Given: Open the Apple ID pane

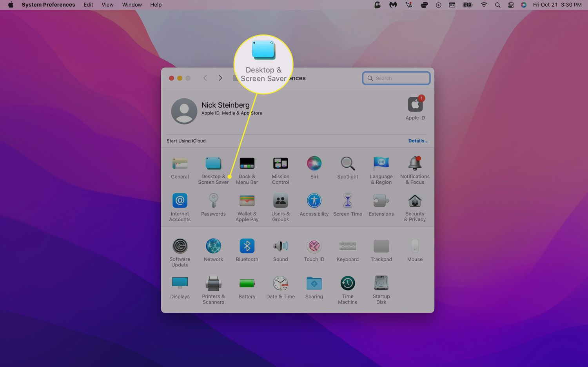Looking at the screenshot, I should (415, 108).
